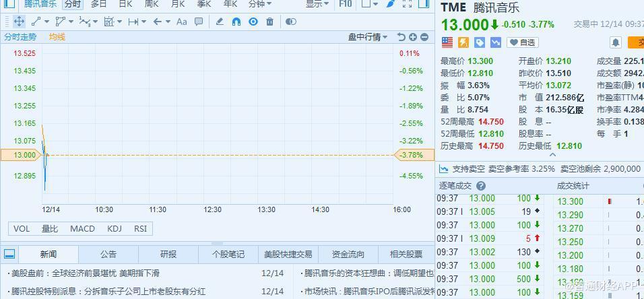Click the short-selling chart icon beside 支持卖空
Image resolution: width=644 pixels, height=299 pixels.
coord(443,169)
